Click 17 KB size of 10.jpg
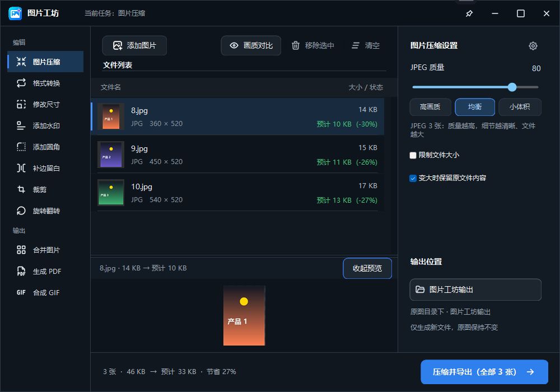This screenshot has width=560, height=392. [x=367, y=186]
